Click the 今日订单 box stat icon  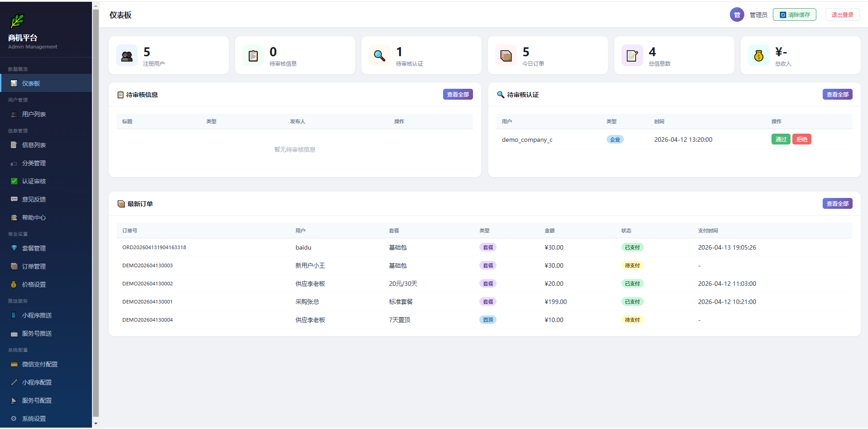coord(506,56)
